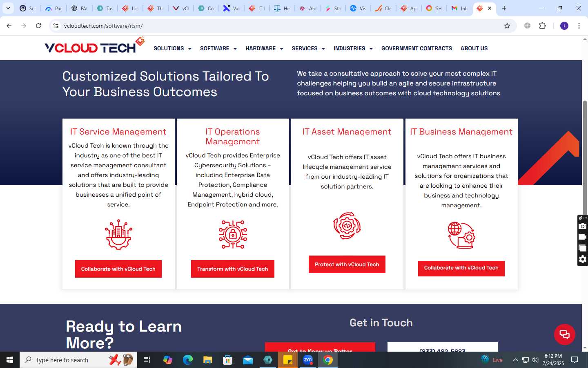The width and height of the screenshot is (588, 368).
Task: Open the IT Service Management heading link
Action: pos(118,132)
